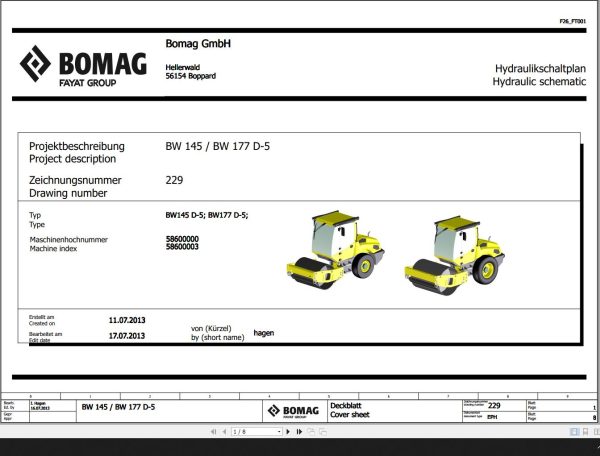
Task: Jump to the last page
Action: (x=299, y=432)
